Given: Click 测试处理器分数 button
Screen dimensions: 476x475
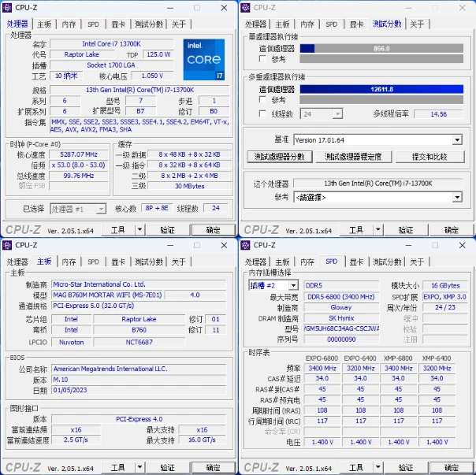Looking at the screenshot, I should [280, 157].
